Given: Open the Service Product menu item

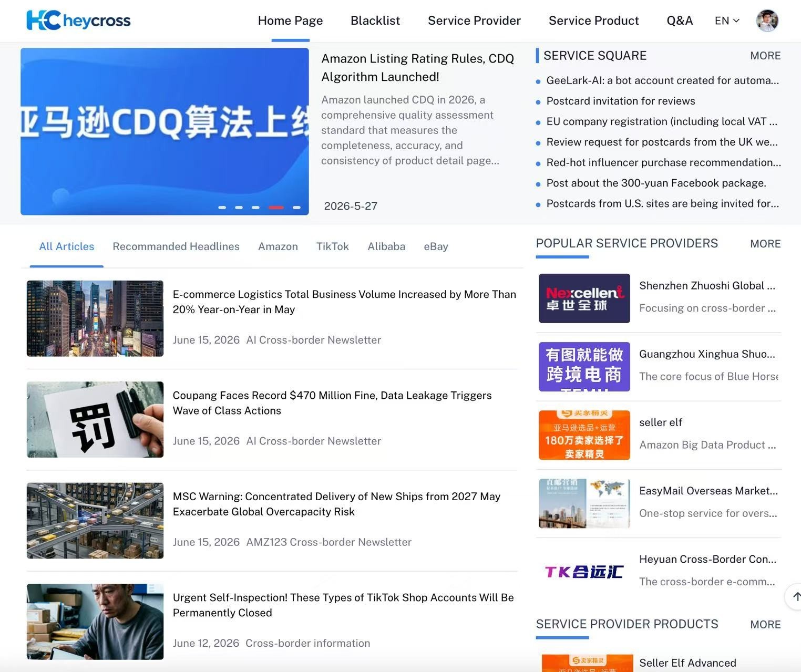Looking at the screenshot, I should [593, 20].
